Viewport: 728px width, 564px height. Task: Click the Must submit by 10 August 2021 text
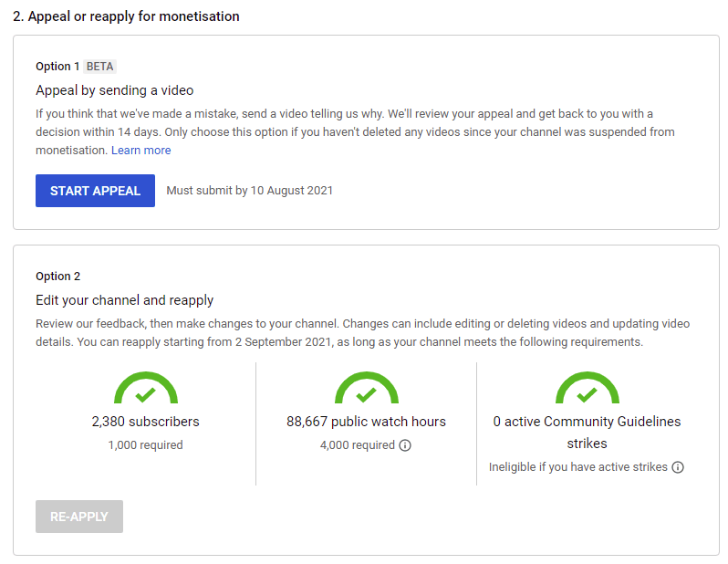[x=249, y=191]
